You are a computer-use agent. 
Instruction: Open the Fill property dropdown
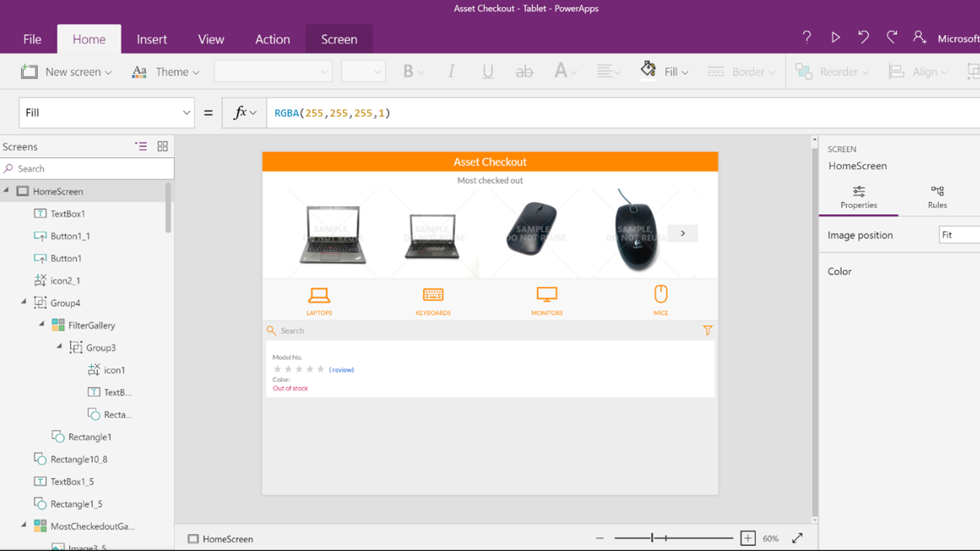coord(186,113)
